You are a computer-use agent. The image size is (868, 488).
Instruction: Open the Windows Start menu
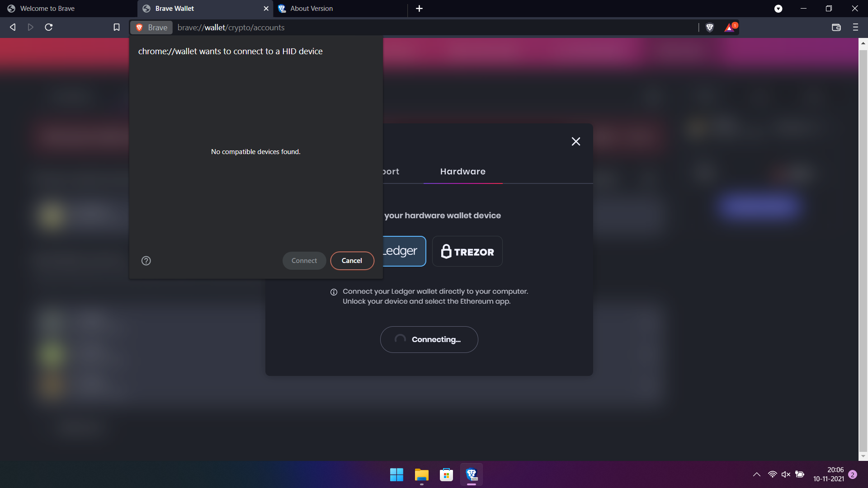(396, 474)
